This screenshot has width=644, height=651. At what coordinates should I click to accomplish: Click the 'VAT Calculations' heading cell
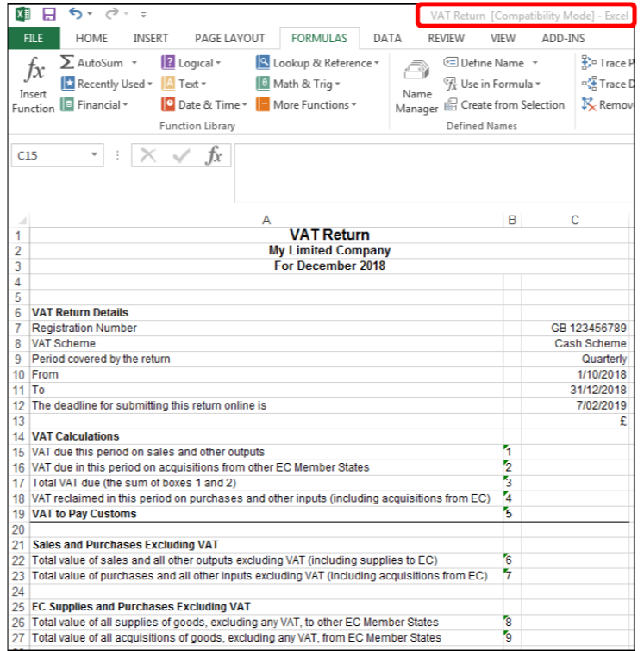[x=266, y=436]
